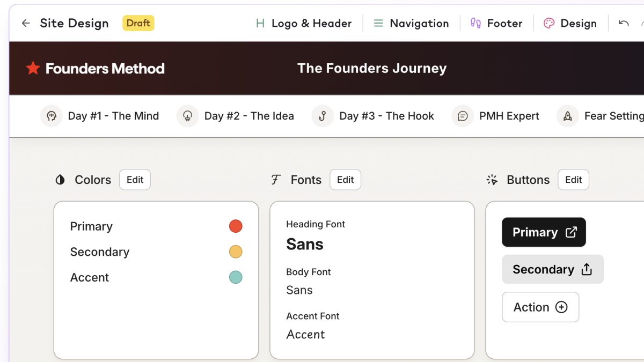Click the outlined Action button preview

click(x=540, y=307)
